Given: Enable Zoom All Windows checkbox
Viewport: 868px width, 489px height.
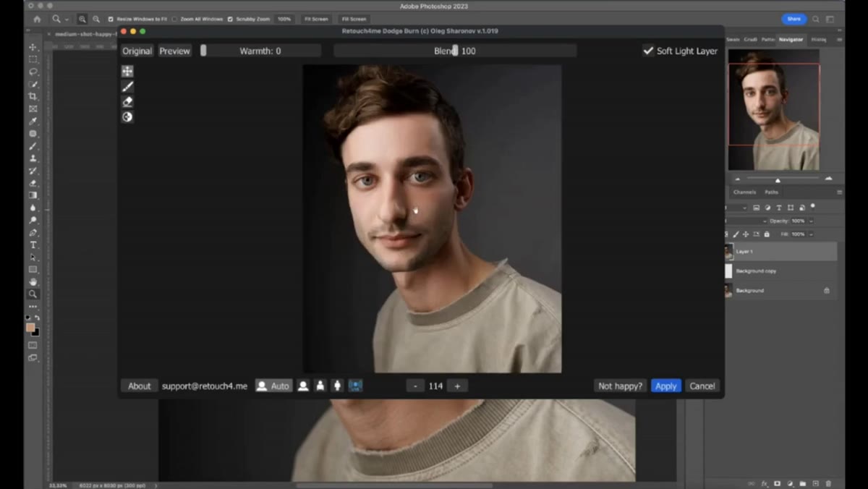Looking at the screenshot, I should point(175,19).
